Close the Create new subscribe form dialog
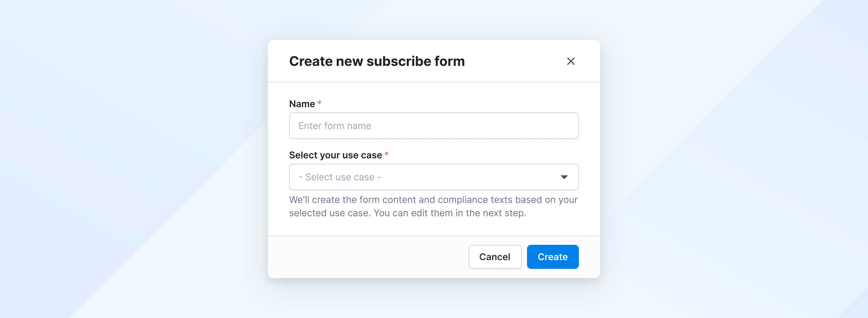The height and width of the screenshot is (318, 868). point(571,62)
